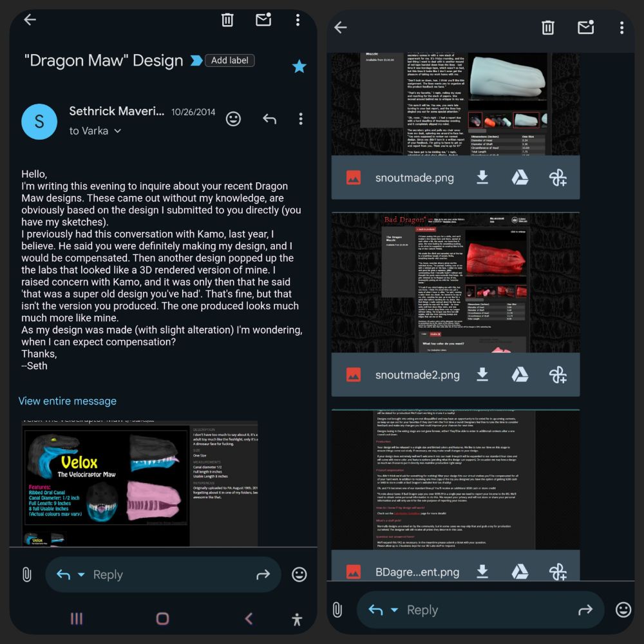644x644 pixels.
Task: Tap the Reply field in right phone
Action: click(480, 610)
